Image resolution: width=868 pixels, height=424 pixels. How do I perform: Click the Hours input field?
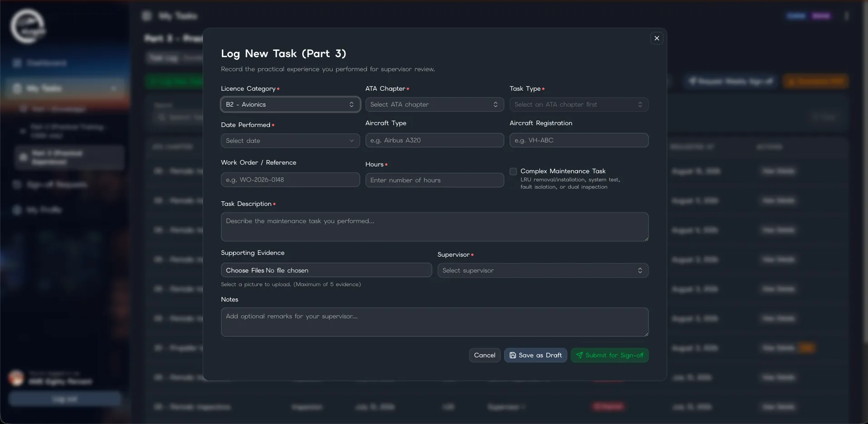click(x=434, y=180)
